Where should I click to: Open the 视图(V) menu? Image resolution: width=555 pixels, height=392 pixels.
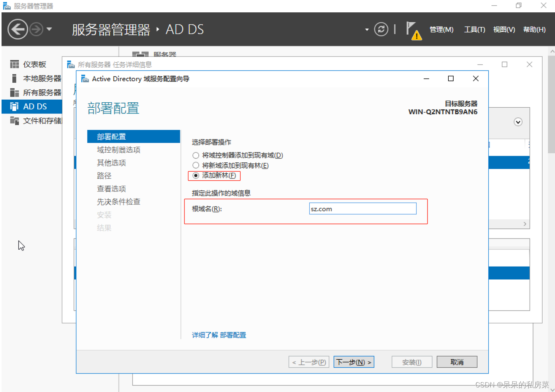504,30
